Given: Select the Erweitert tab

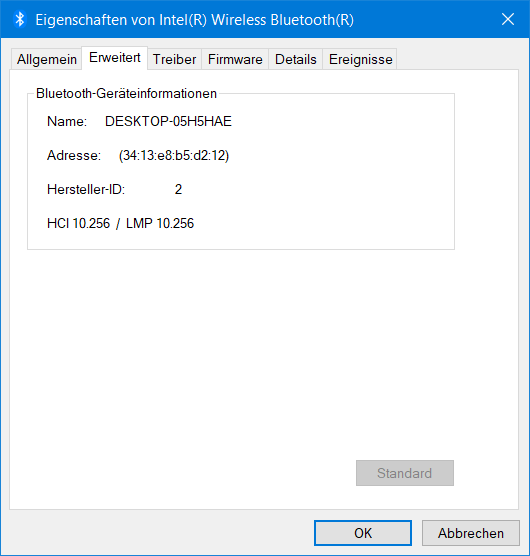Looking at the screenshot, I should click(x=115, y=58).
